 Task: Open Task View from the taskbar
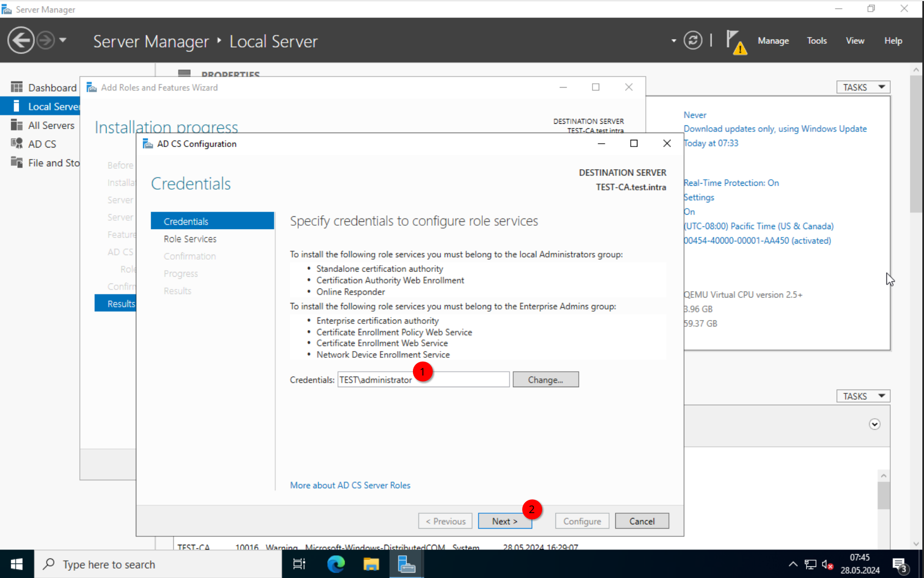pos(299,564)
